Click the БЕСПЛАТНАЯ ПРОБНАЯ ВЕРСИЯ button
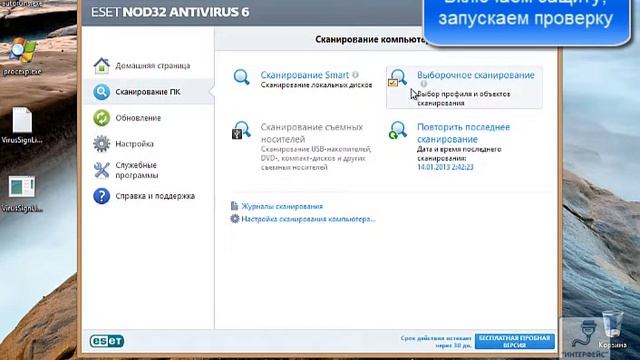 coord(514,342)
